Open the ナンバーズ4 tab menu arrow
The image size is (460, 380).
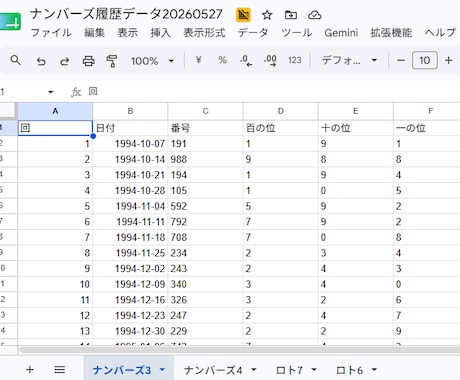point(253,369)
